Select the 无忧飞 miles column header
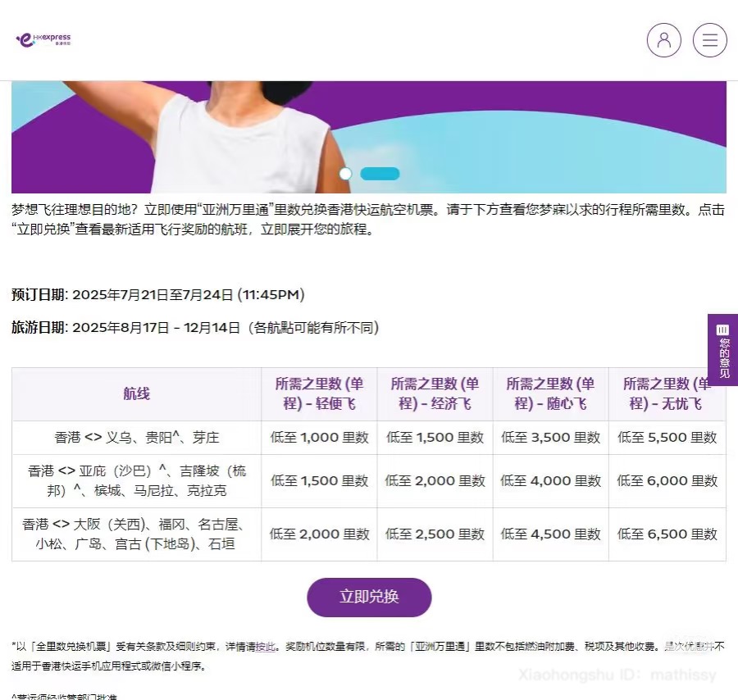The image size is (738, 700). point(666,394)
